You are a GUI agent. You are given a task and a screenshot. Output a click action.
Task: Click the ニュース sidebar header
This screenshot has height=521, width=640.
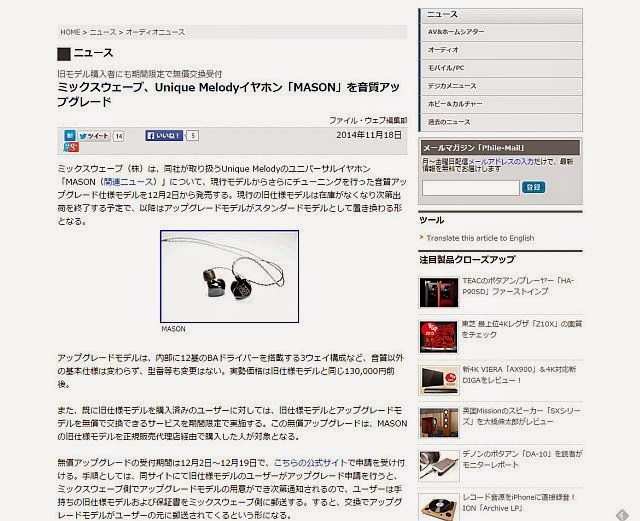tap(501, 15)
